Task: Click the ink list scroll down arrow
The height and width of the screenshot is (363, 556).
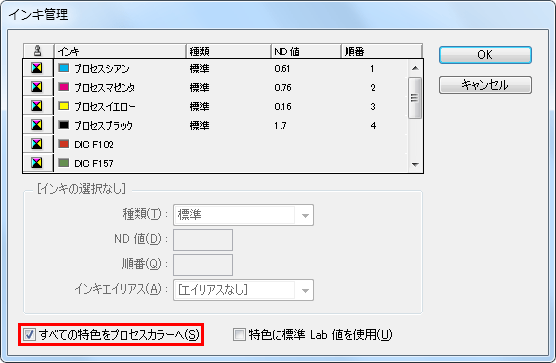Action: 415,164
